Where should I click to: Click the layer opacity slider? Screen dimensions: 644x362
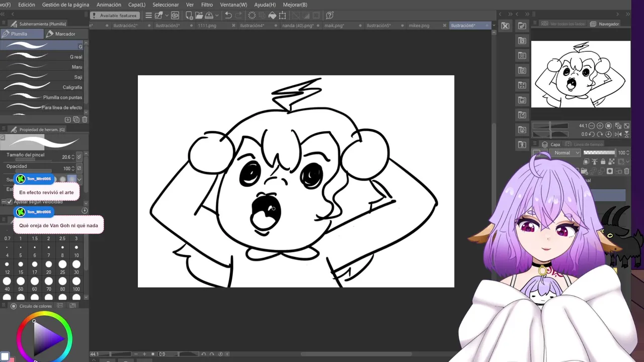pyautogui.click(x=599, y=152)
